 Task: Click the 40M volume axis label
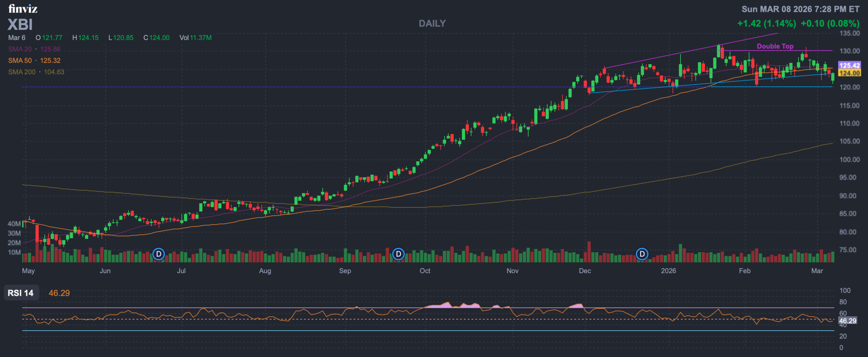click(14, 224)
